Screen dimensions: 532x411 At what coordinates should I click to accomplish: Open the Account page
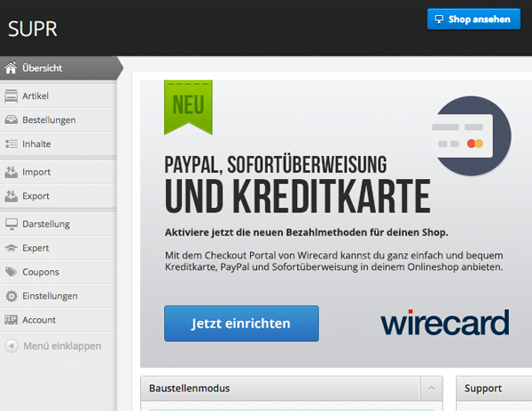tap(59, 320)
